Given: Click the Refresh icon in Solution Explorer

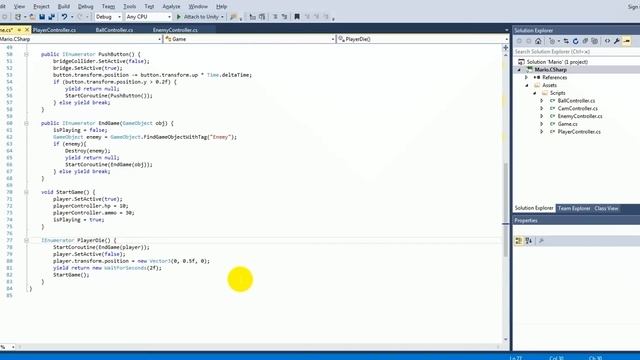Looking at the screenshot, I should 576,41.
